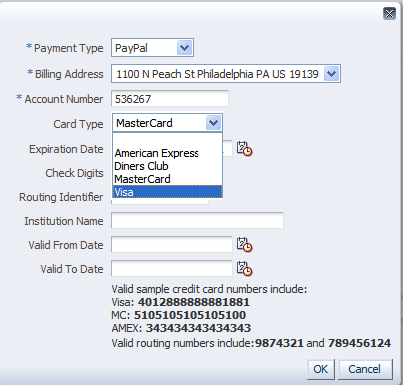
Task: Focus the Institution Name field
Action: (197, 220)
